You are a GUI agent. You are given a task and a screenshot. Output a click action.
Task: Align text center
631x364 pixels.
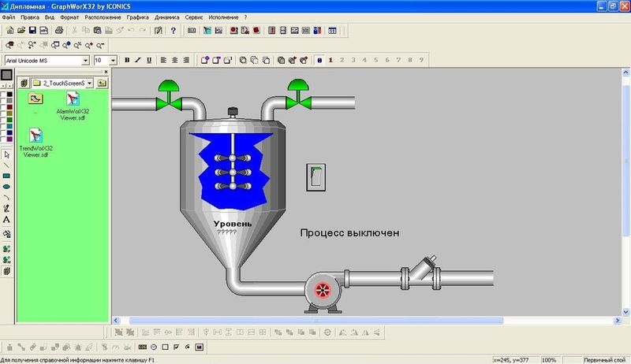click(x=174, y=60)
